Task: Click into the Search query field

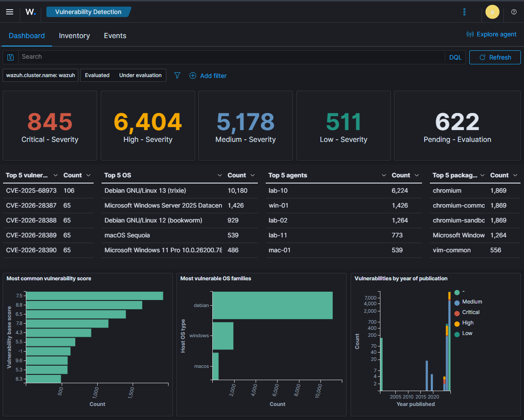Action: tap(231, 57)
